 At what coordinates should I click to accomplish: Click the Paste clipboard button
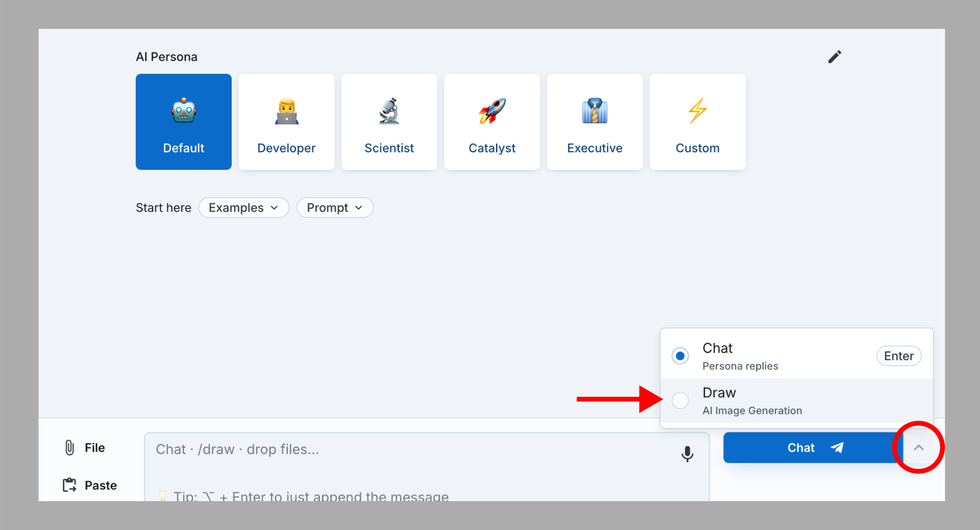[90, 485]
